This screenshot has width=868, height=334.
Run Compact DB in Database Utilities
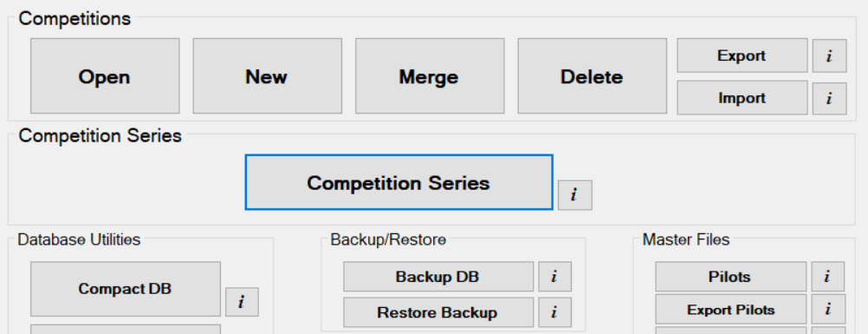[x=126, y=289]
